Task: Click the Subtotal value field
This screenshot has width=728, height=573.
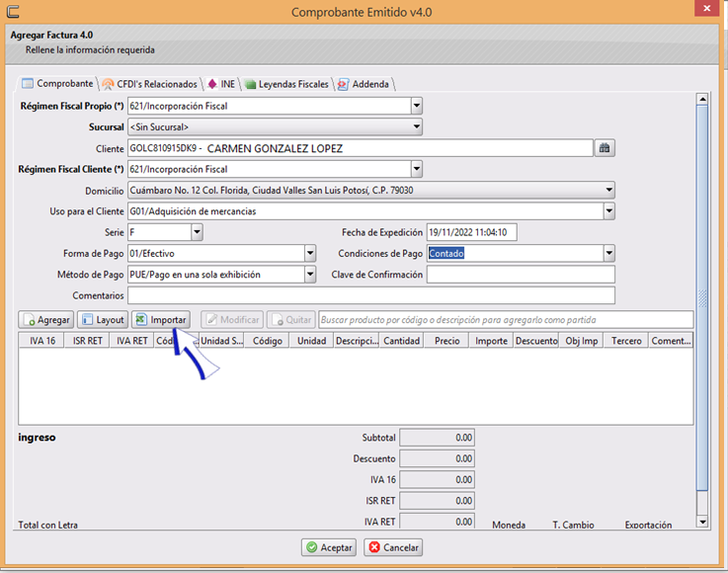Action: coord(437,438)
